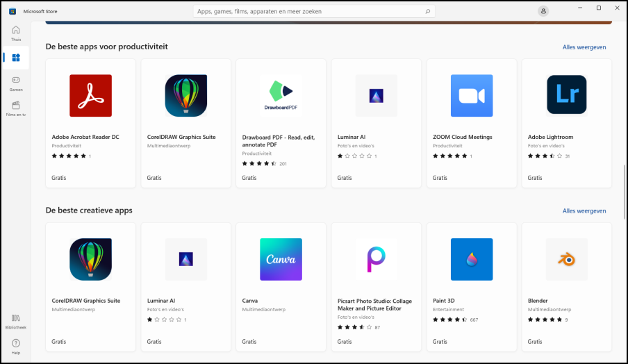Click Gratis price on the Blender card
The height and width of the screenshot is (364, 628).
click(x=535, y=342)
